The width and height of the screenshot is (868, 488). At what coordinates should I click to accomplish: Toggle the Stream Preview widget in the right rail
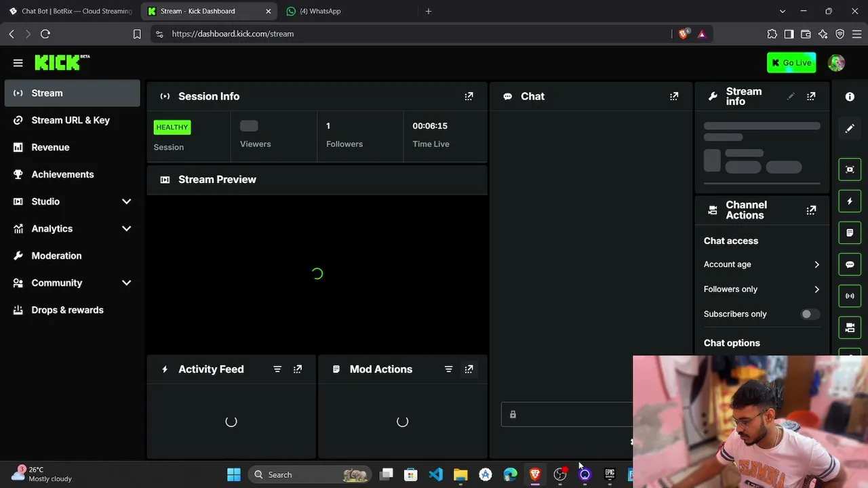(850, 169)
